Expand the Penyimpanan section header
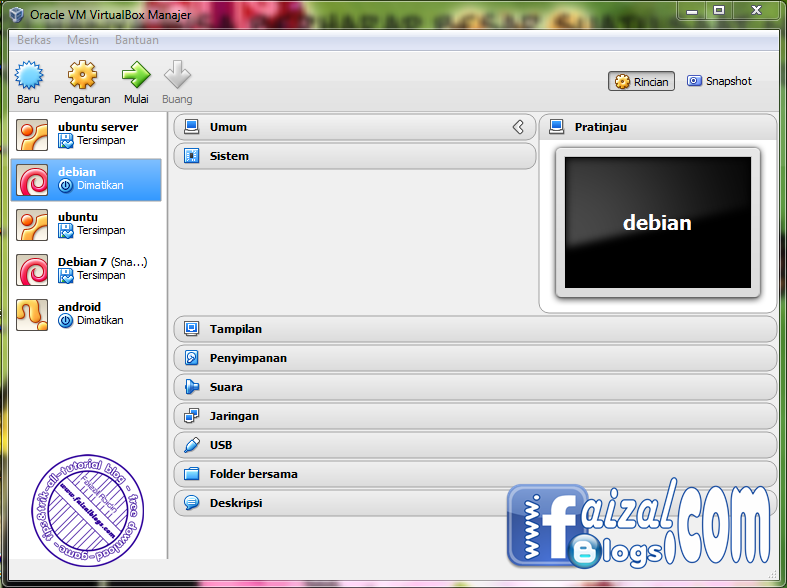 (475, 358)
